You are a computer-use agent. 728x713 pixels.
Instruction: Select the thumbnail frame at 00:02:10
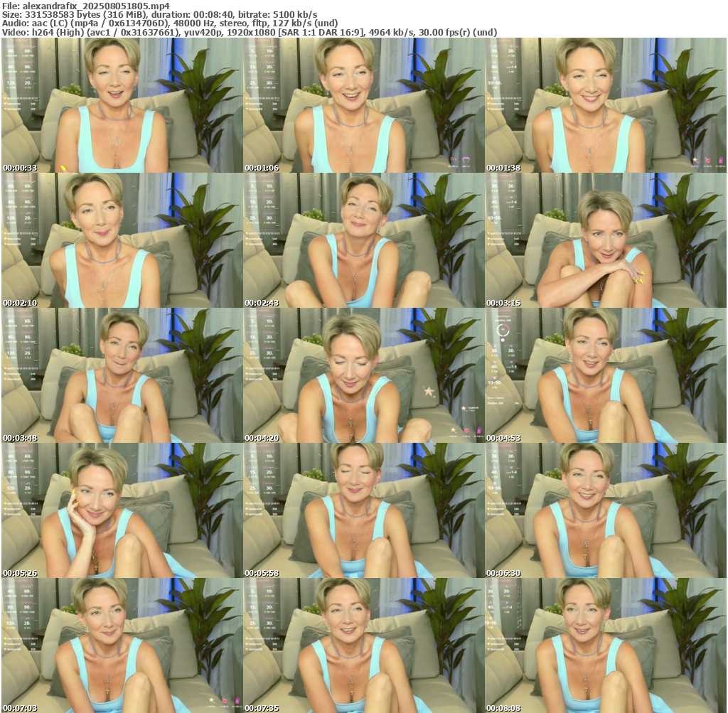click(x=122, y=240)
